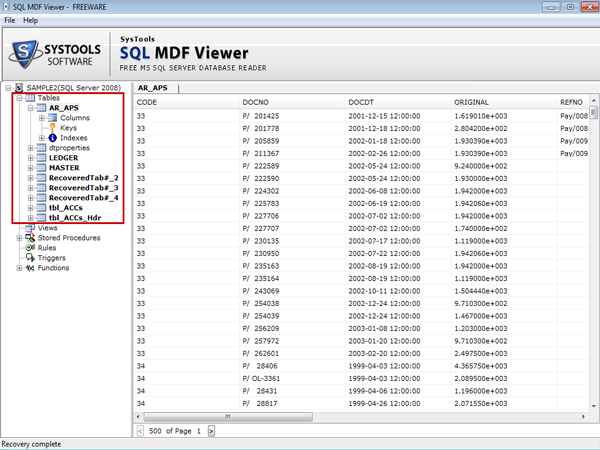This screenshot has width=600, height=450.
Task: Click the tbl_ACCs table icon
Action: pyautogui.click(x=41, y=208)
